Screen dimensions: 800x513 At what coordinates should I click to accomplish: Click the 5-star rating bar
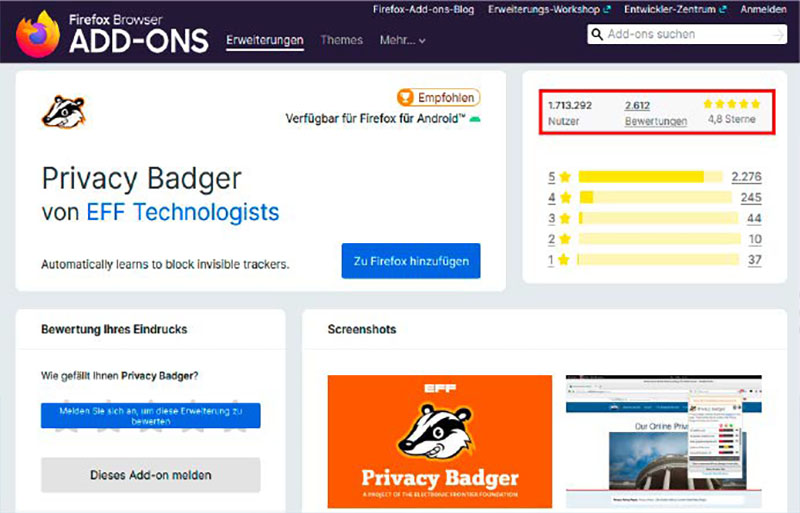tap(651, 177)
